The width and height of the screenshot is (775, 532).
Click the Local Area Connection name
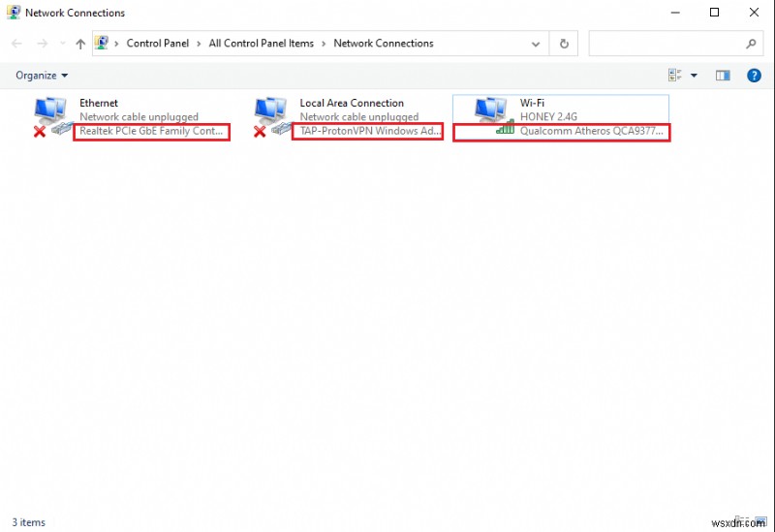(352, 103)
